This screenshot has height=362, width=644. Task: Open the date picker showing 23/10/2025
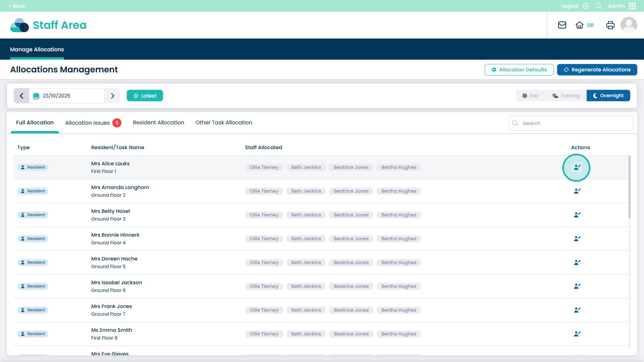67,96
